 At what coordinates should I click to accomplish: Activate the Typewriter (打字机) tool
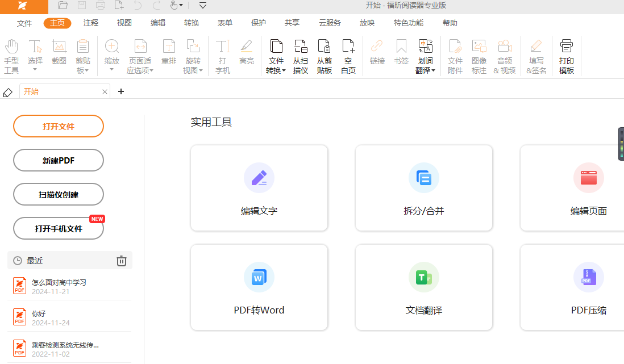(x=222, y=56)
